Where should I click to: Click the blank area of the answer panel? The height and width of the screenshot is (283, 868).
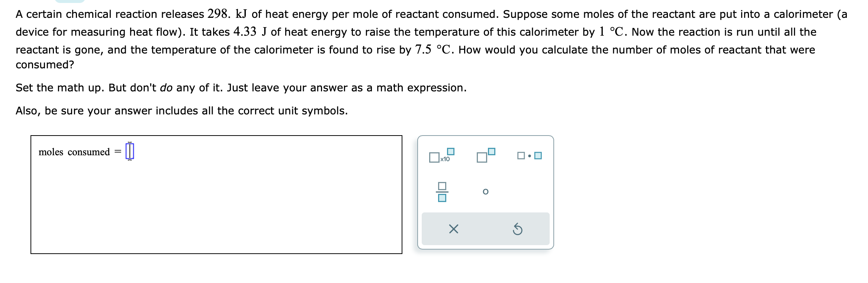click(x=216, y=208)
